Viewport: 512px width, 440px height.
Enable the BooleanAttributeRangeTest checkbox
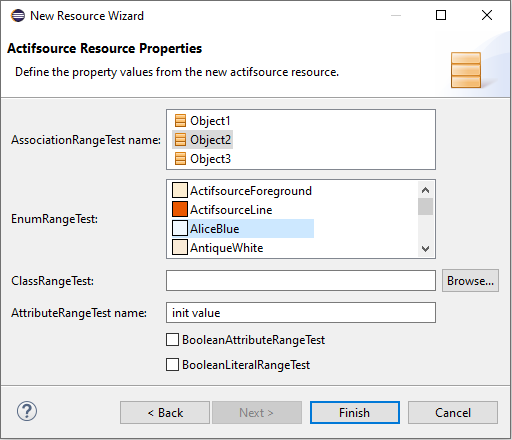pos(172,340)
